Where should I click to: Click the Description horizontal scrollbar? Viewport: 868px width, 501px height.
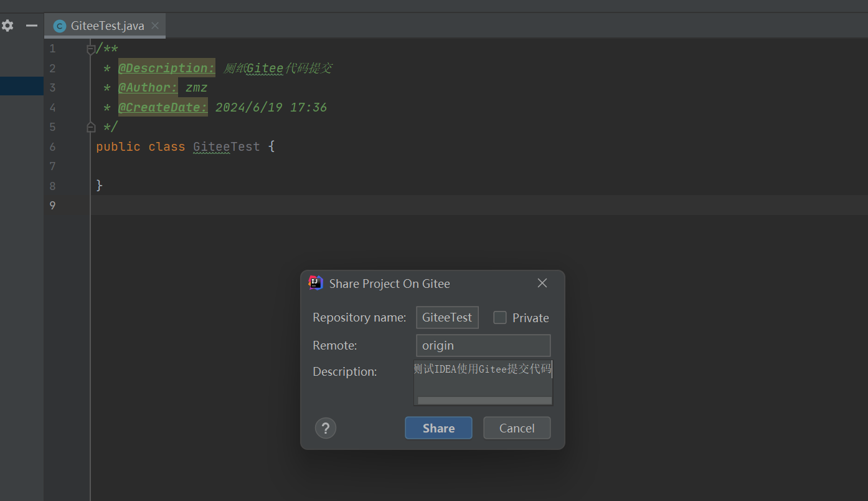pyautogui.click(x=484, y=401)
